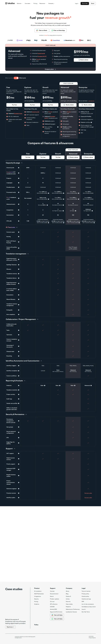Open the Solution dropdown in navigation
The image size is (101, 644).
coord(19,3)
